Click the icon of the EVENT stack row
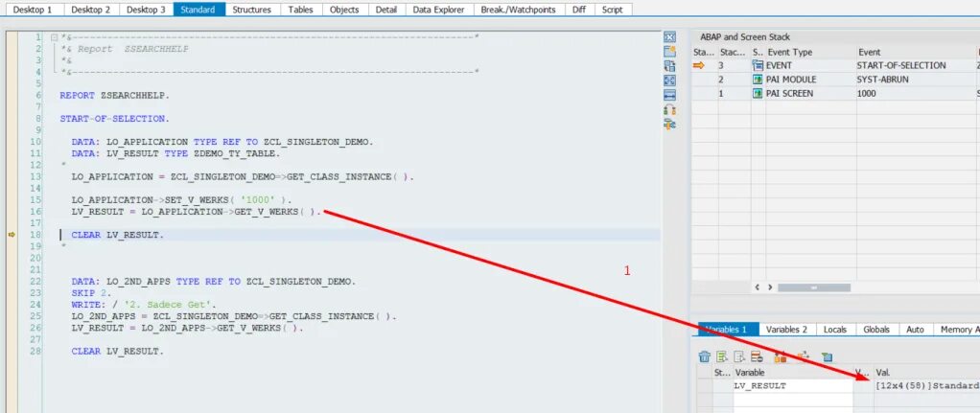Screen dimensions: 980x413 (x=758, y=65)
